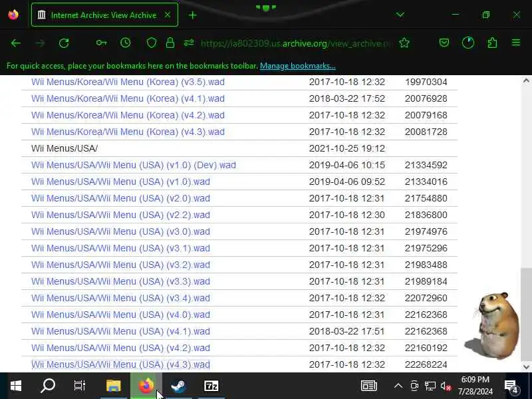Screen dimensions: 532x399
Task: Click the Firefox View icon at top left
Action: [13, 15]
